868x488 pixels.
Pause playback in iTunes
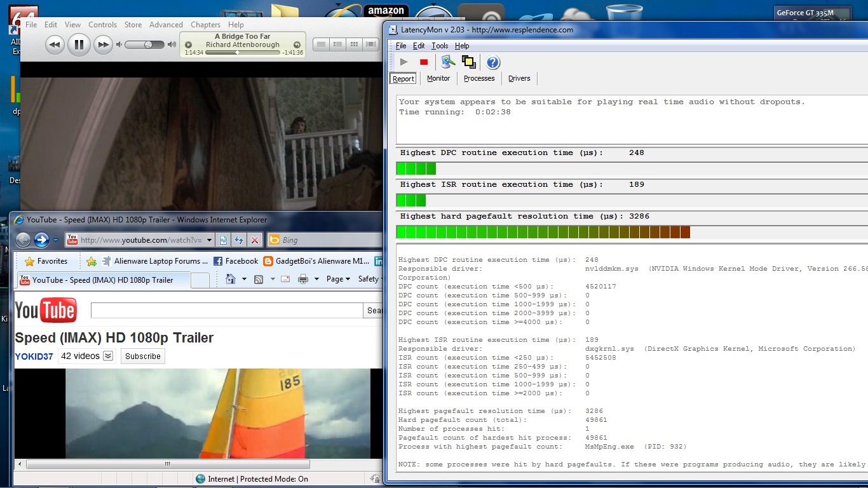[x=79, y=44]
